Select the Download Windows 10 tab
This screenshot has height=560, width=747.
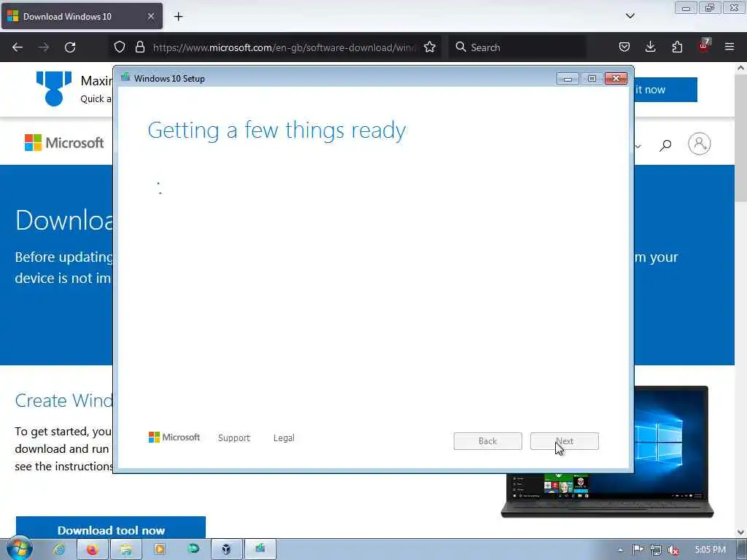[x=82, y=17]
